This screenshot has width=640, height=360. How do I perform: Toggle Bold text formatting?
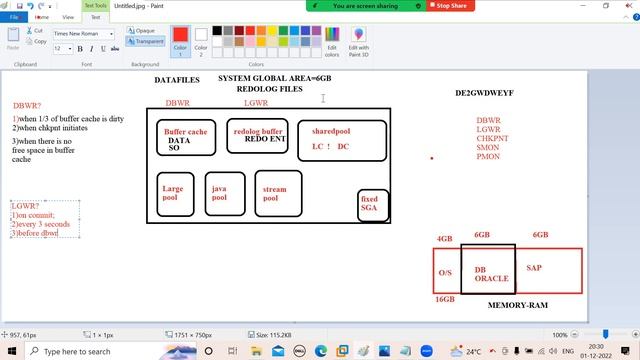80,49
